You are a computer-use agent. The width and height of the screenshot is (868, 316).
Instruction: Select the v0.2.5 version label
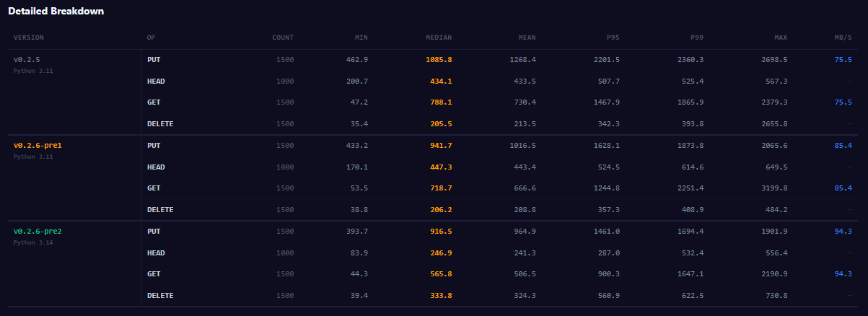26,59
